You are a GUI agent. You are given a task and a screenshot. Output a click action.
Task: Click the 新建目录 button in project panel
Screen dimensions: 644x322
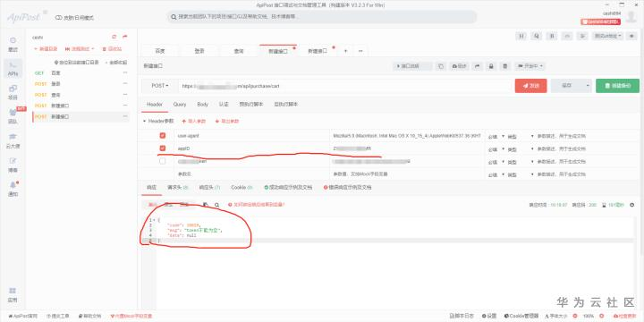46,48
